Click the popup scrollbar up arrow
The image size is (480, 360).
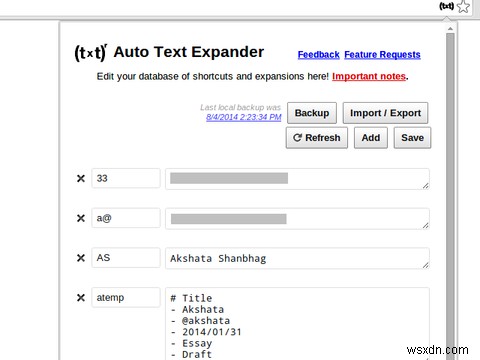(450, 29)
